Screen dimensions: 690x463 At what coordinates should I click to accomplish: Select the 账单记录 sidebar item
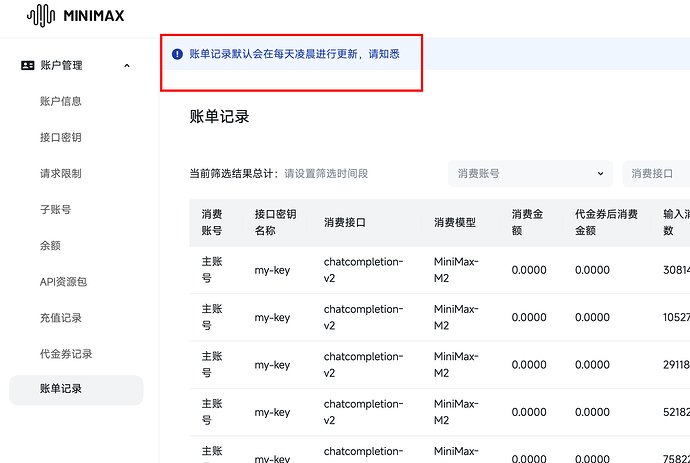[x=76, y=390]
